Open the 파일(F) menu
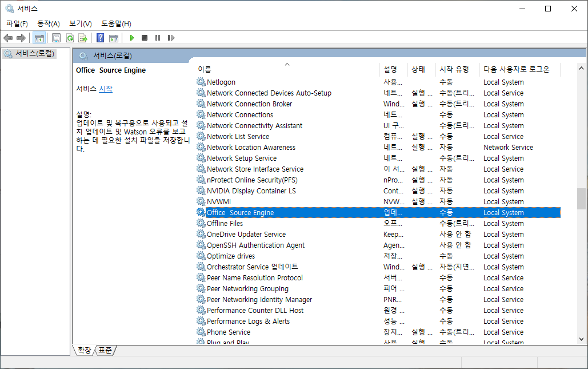 [x=17, y=23]
